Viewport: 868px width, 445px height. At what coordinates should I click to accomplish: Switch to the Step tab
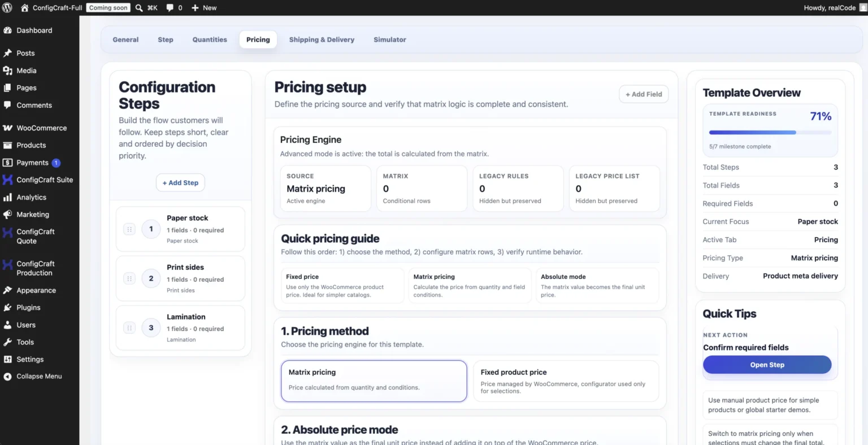(x=166, y=40)
